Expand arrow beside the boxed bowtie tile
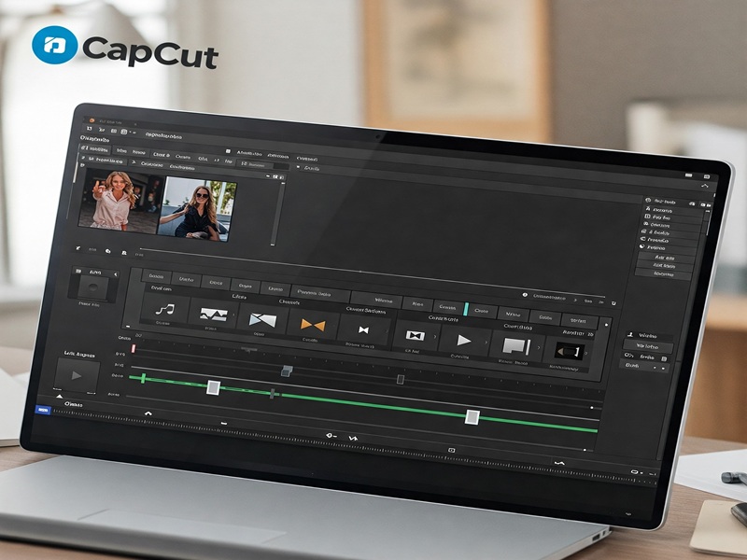The width and height of the screenshot is (747, 560). [x=435, y=337]
